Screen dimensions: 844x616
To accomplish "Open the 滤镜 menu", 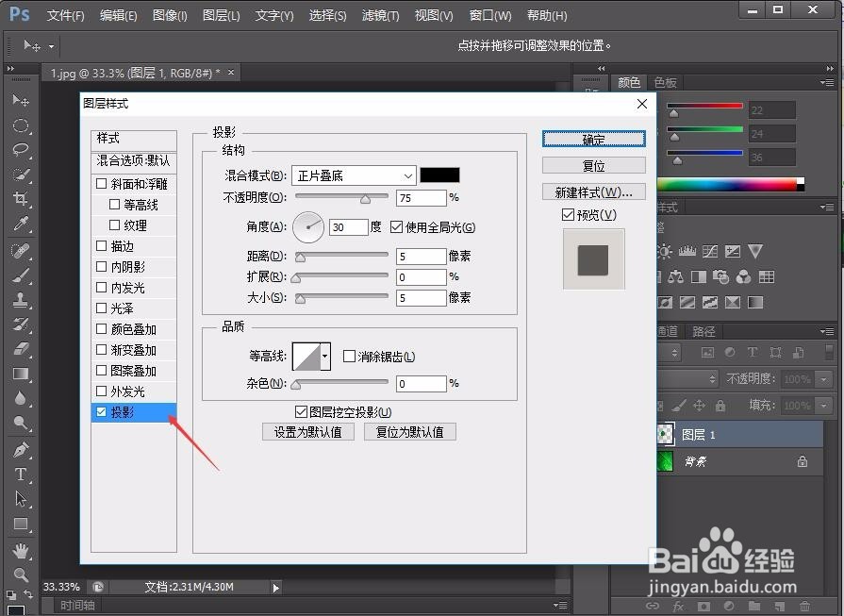I will [380, 15].
